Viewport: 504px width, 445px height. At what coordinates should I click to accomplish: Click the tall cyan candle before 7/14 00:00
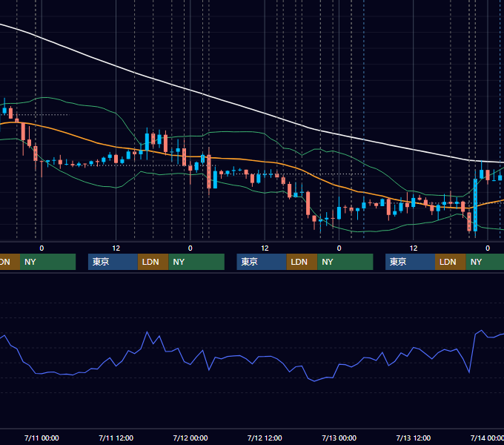tap(475, 205)
